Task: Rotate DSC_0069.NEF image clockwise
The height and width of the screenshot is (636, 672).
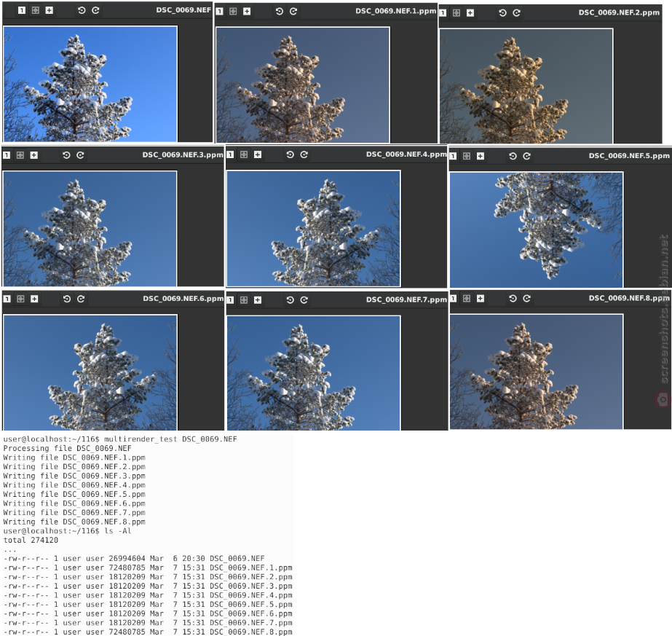Action: 95,10
